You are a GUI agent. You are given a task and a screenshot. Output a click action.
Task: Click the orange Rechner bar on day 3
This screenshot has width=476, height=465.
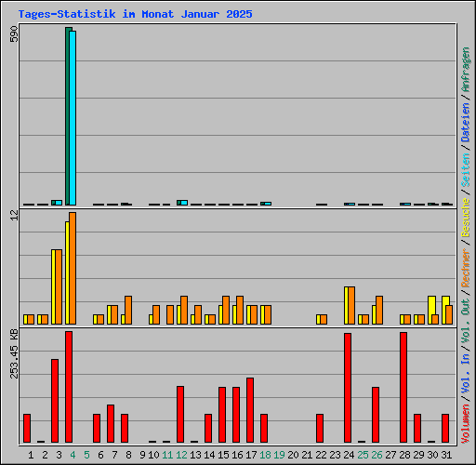pos(59,287)
